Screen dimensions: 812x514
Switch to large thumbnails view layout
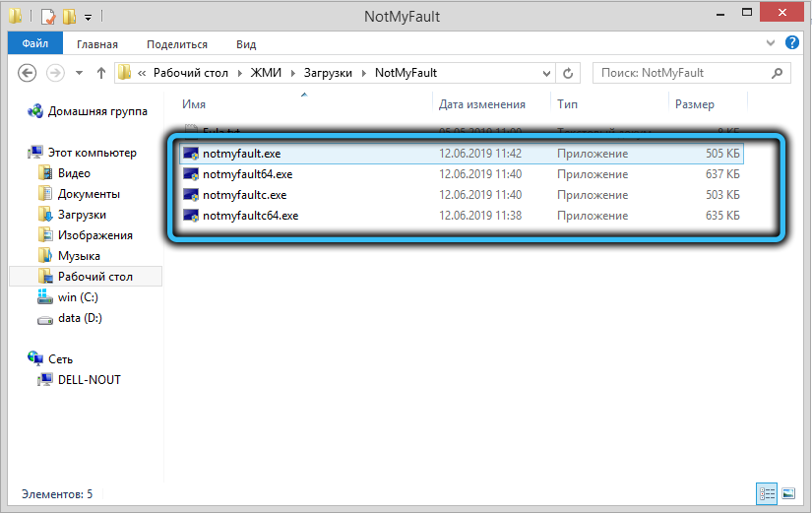coord(788,493)
